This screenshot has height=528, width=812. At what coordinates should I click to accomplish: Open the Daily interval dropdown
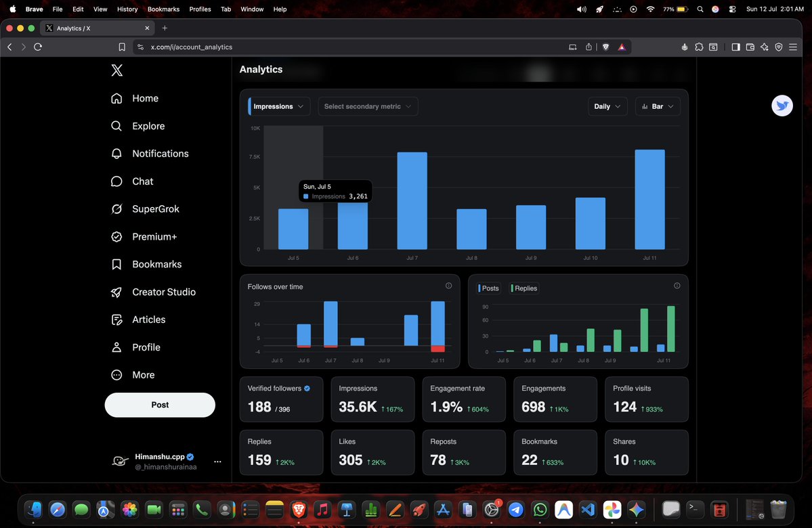(607, 107)
